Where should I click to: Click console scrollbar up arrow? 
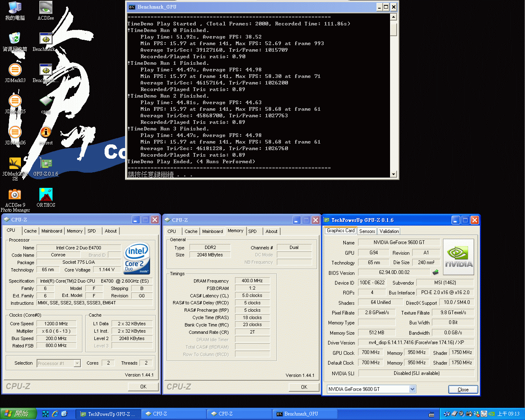coord(393,17)
